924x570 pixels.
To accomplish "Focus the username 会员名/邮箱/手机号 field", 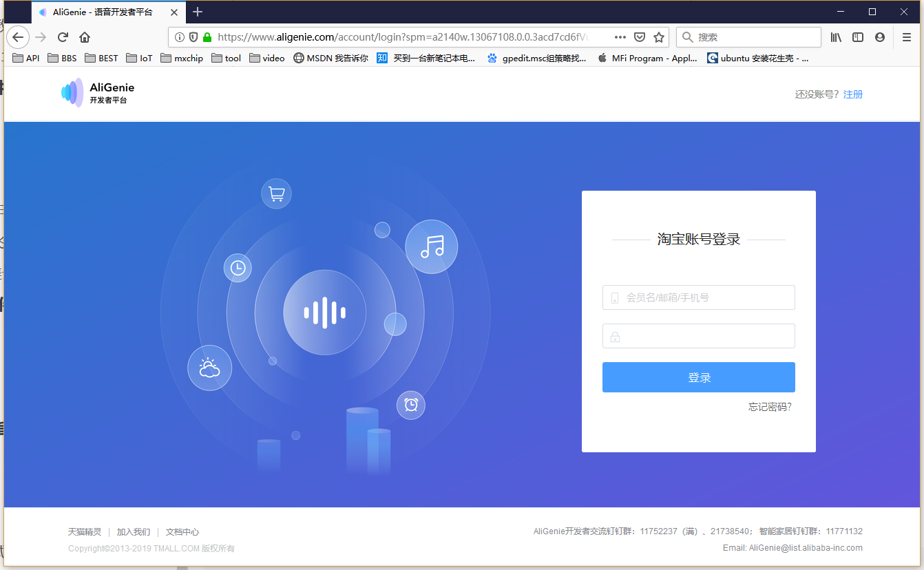I will point(699,297).
